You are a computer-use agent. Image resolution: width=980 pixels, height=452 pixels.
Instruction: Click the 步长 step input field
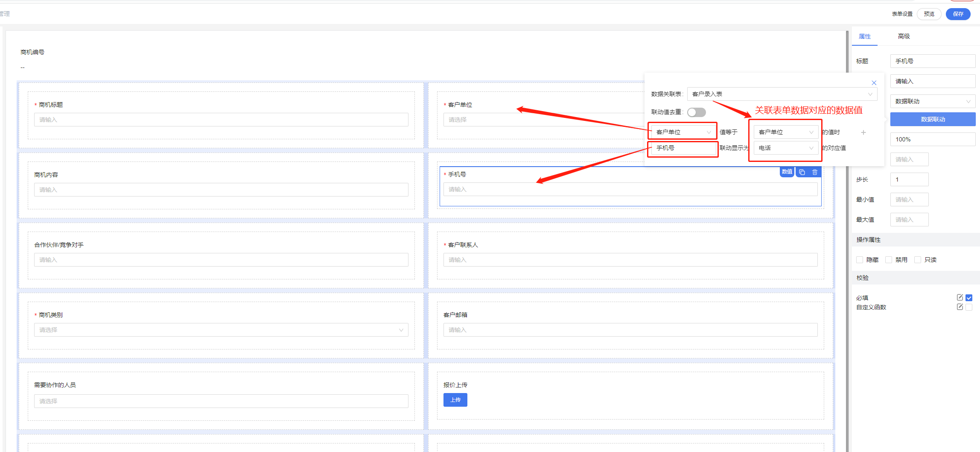click(x=909, y=179)
